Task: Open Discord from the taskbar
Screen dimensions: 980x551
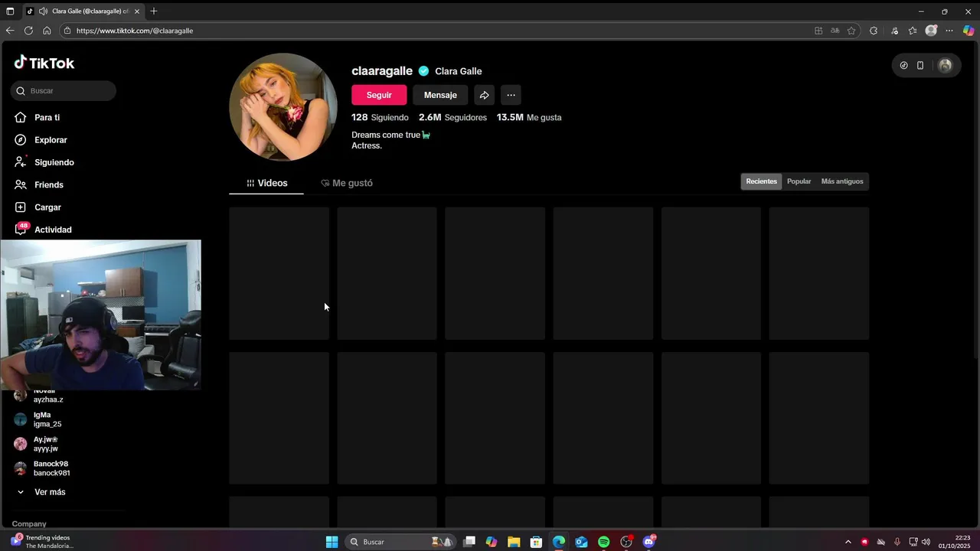Action: pyautogui.click(x=648, y=542)
